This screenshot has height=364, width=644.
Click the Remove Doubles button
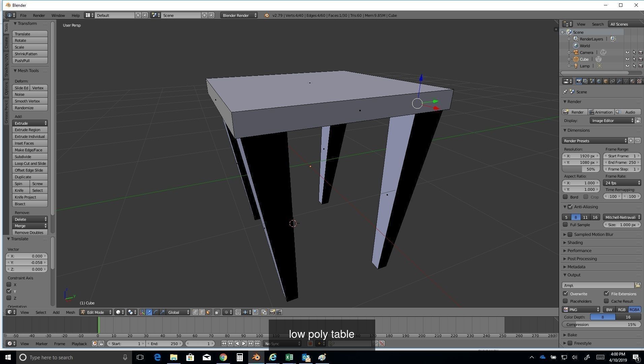pos(29,232)
